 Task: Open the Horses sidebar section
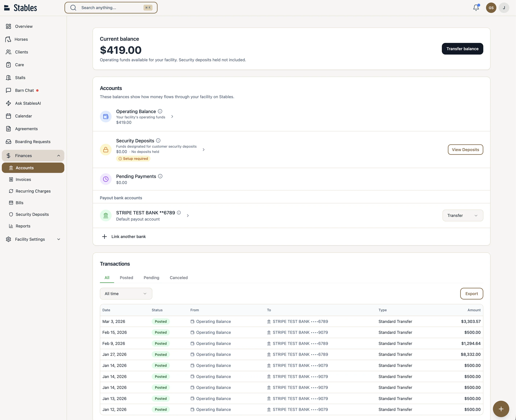point(33,39)
